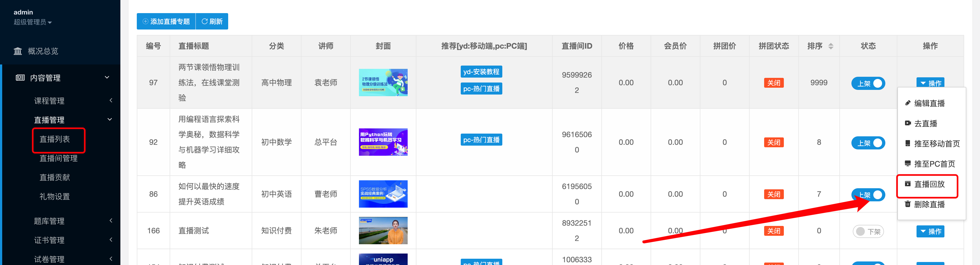
Task: Toggle the 下架 switch for 直播测试 row
Action: [x=868, y=231]
